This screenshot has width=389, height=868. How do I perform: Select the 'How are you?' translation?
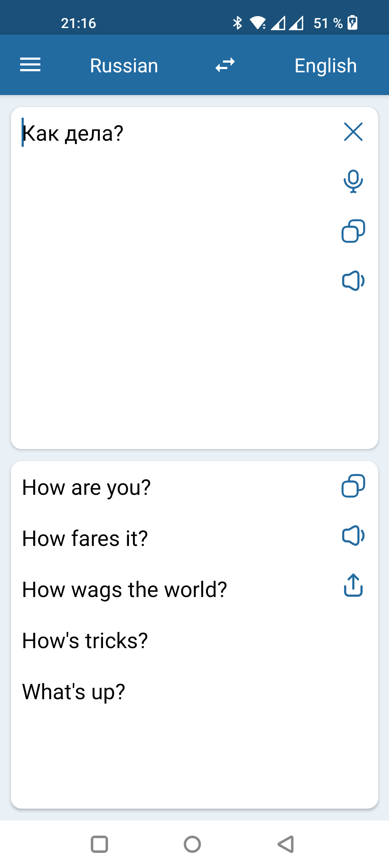tap(86, 488)
